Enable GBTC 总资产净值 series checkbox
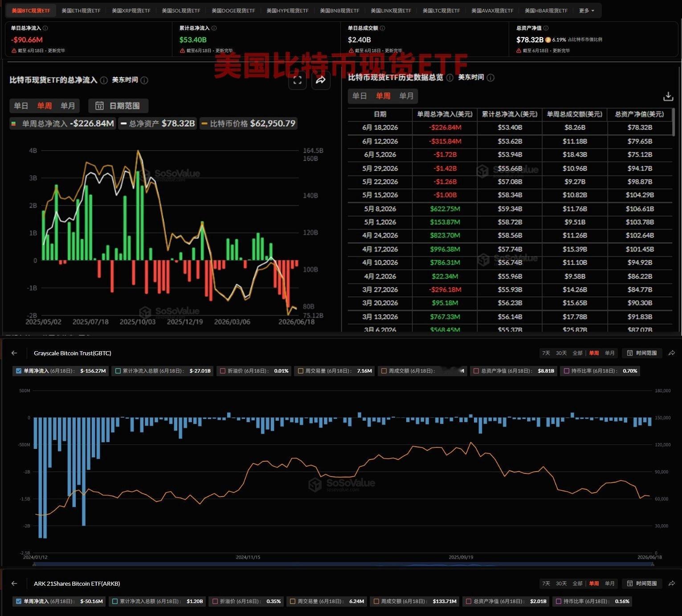 pyautogui.click(x=476, y=371)
